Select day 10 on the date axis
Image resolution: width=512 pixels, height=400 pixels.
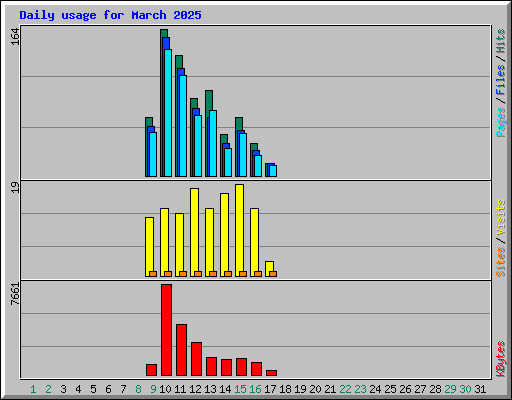165,389
